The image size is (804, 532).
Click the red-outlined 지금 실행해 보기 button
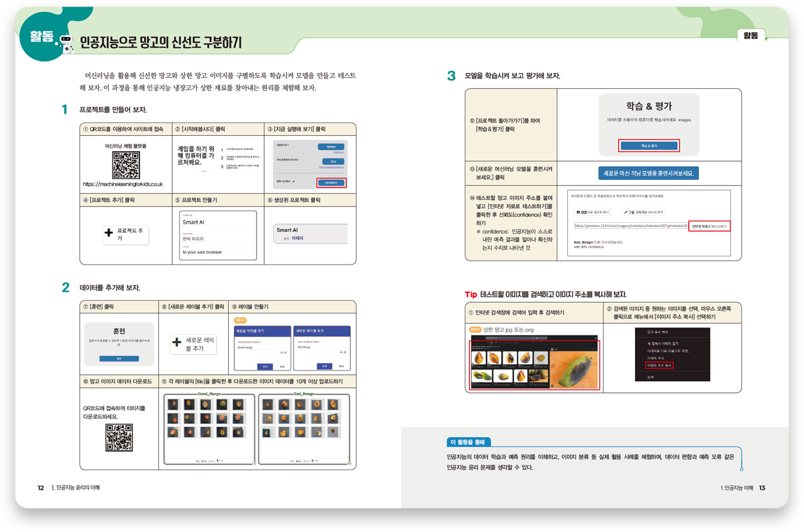[331, 183]
